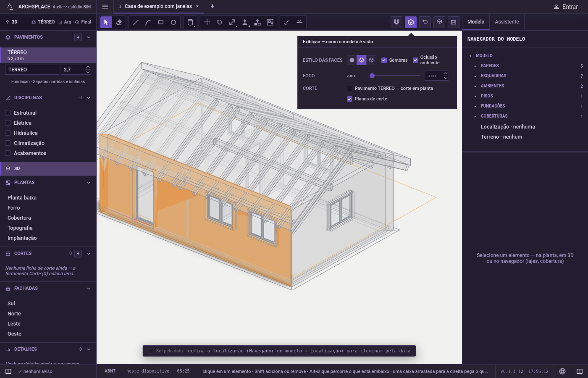588x378 pixels.
Task: Click the Entrar login button
Action: 566,7
